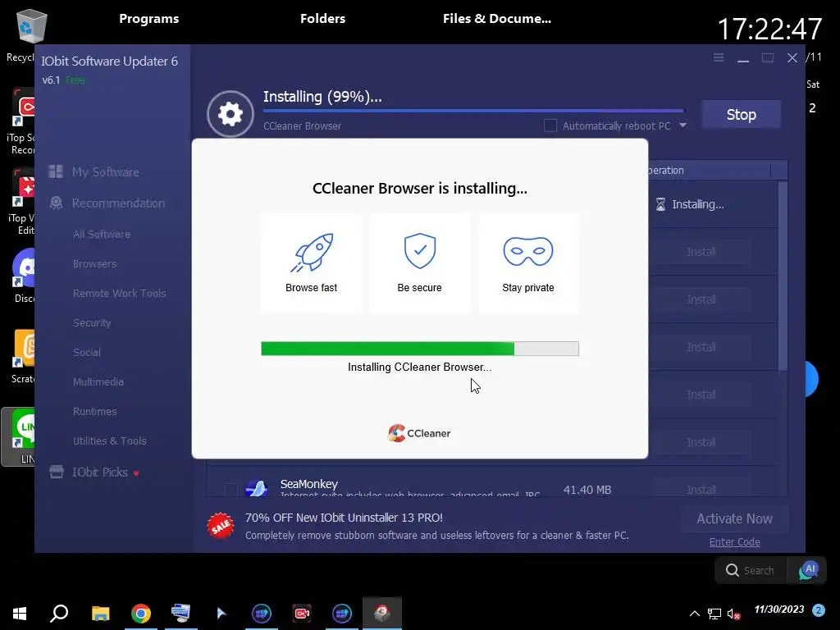Select the Browsers category
840x630 pixels.
94,263
